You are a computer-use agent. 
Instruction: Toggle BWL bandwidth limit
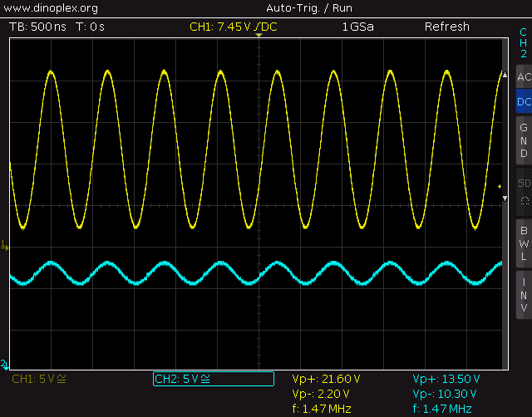coord(523,243)
